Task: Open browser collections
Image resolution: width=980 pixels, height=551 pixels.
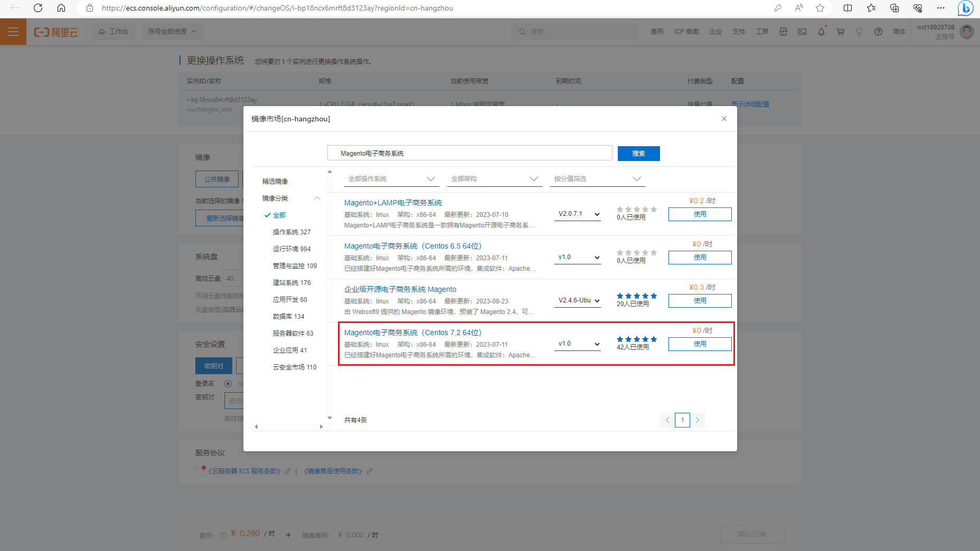Action: (894, 8)
